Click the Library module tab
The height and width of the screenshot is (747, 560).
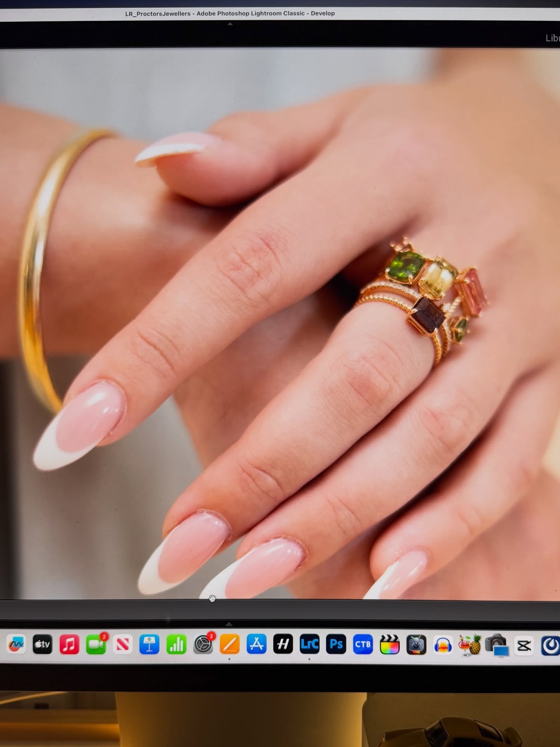[552, 38]
